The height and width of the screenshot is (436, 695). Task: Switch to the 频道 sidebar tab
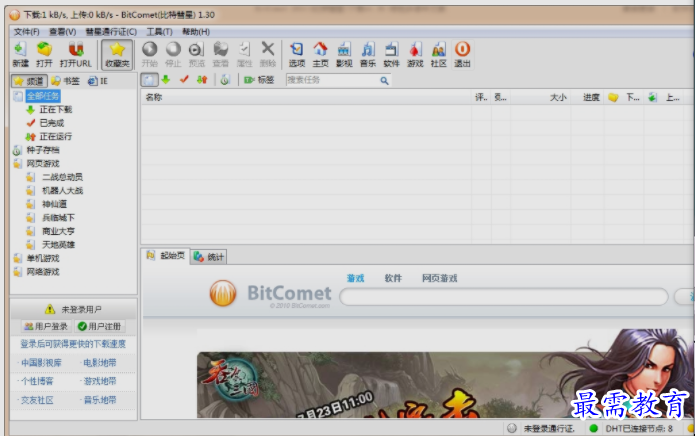click(29, 81)
